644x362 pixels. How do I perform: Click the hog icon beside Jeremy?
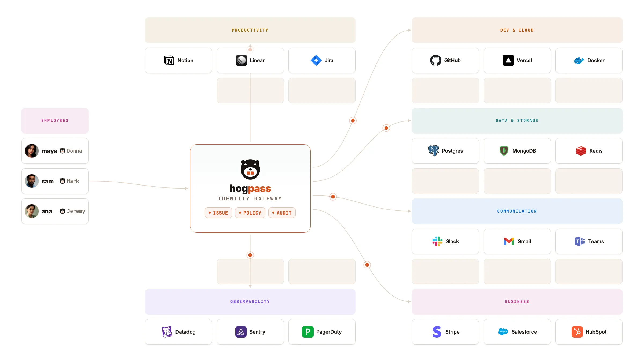coord(63,211)
